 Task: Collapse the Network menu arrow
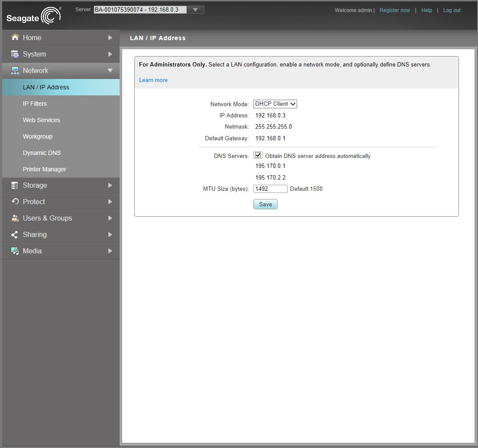click(x=110, y=71)
